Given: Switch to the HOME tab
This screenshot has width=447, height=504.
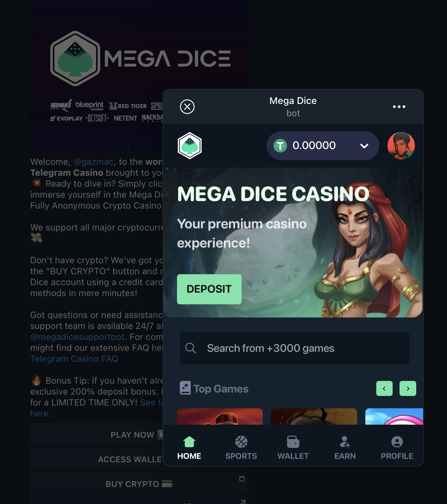Looking at the screenshot, I should point(189,448).
